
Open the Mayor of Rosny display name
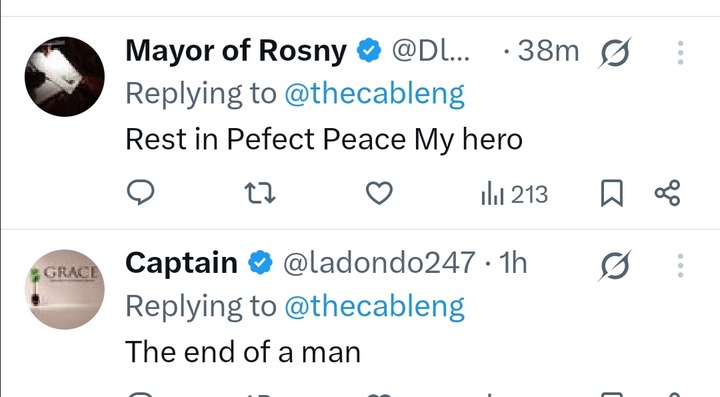tap(236, 50)
